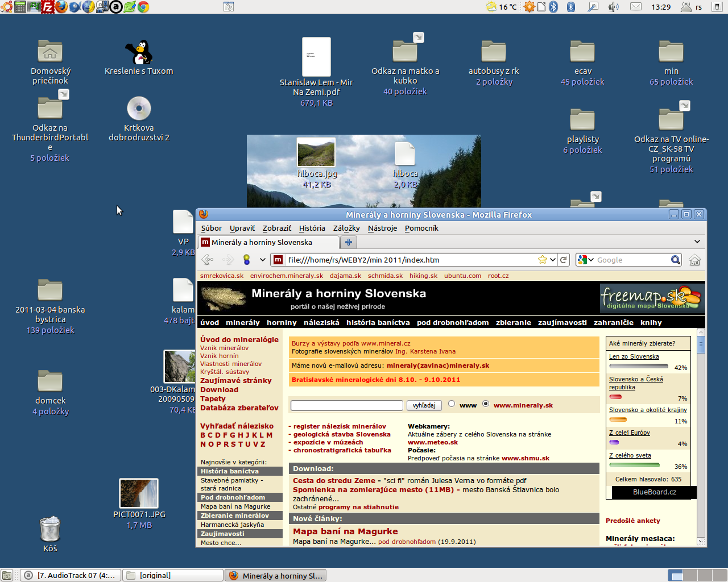Open the Záložky menu
This screenshot has width=728, height=582.
[346, 228]
